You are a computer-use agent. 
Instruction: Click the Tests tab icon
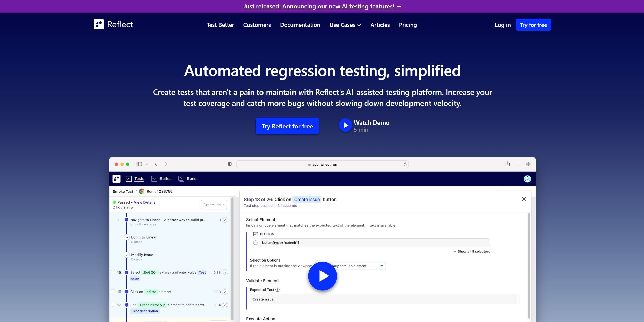(x=129, y=178)
